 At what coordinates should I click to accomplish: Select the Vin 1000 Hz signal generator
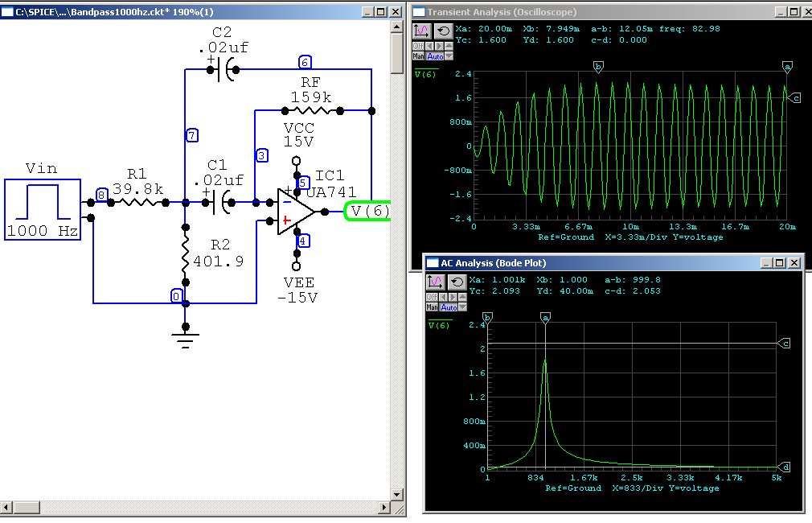coord(43,211)
